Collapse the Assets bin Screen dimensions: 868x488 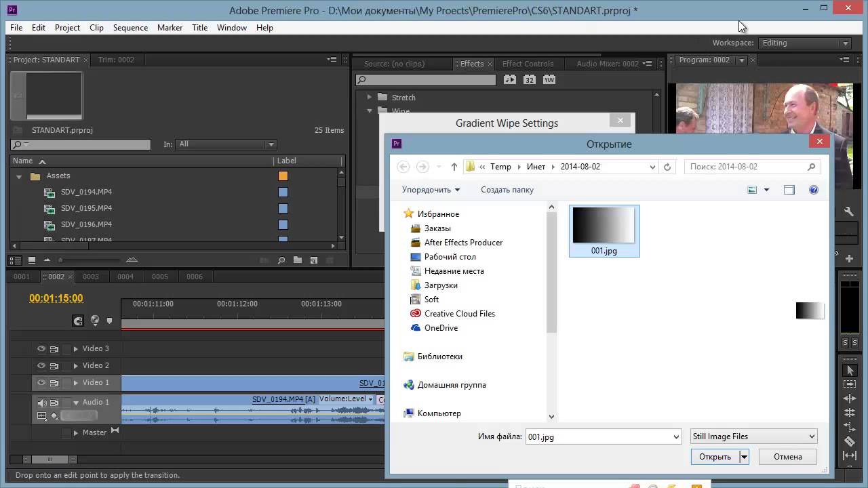pyautogui.click(x=19, y=176)
